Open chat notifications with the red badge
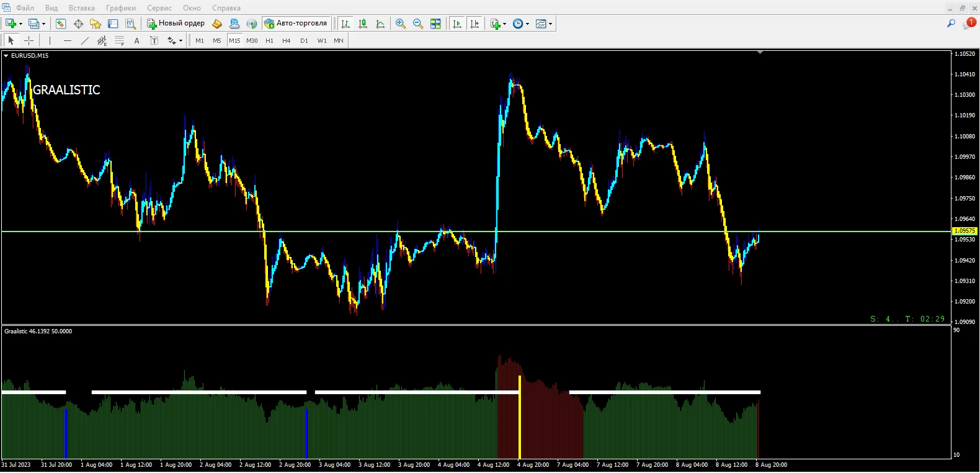The width and height of the screenshot is (980, 473). point(969,24)
